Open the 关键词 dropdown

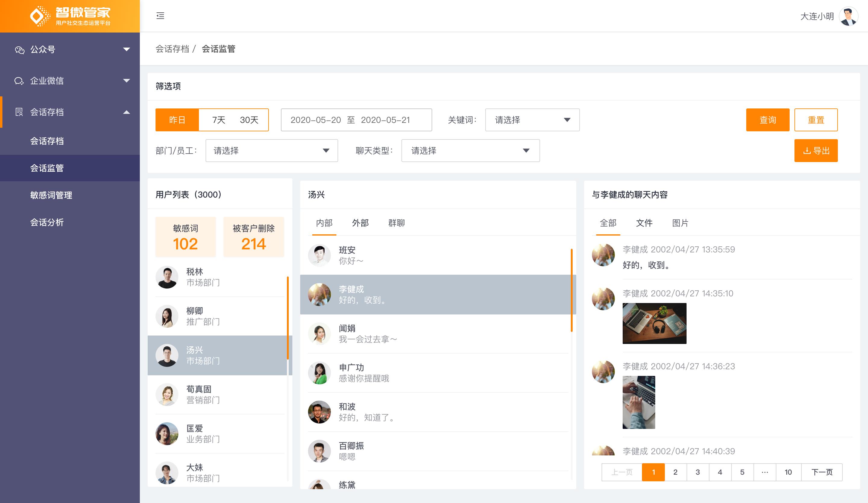point(532,120)
